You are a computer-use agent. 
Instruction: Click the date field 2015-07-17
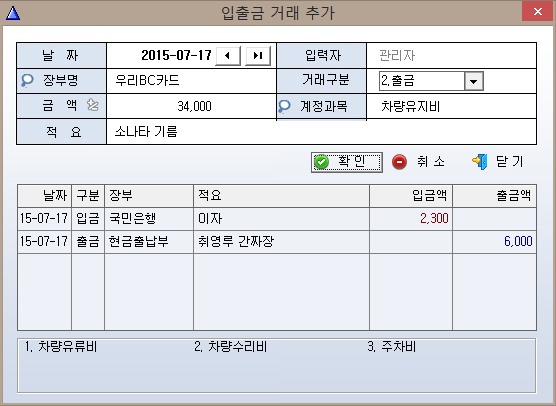point(176,55)
